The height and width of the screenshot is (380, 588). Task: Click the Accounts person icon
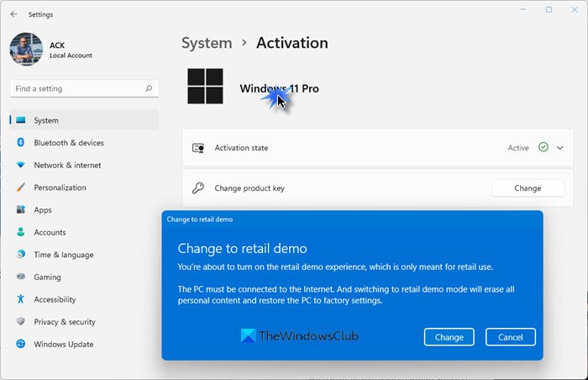tap(21, 232)
